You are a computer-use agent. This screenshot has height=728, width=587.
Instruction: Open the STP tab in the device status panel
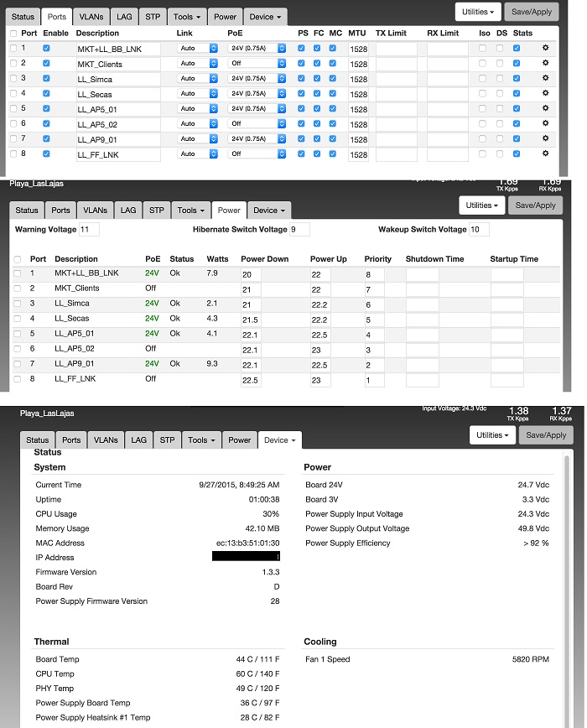point(167,440)
